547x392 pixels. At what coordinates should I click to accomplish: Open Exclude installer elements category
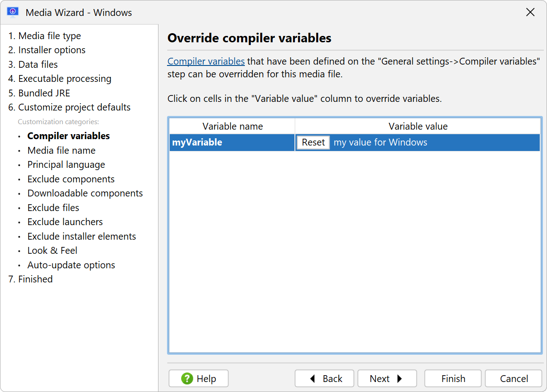point(81,236)
